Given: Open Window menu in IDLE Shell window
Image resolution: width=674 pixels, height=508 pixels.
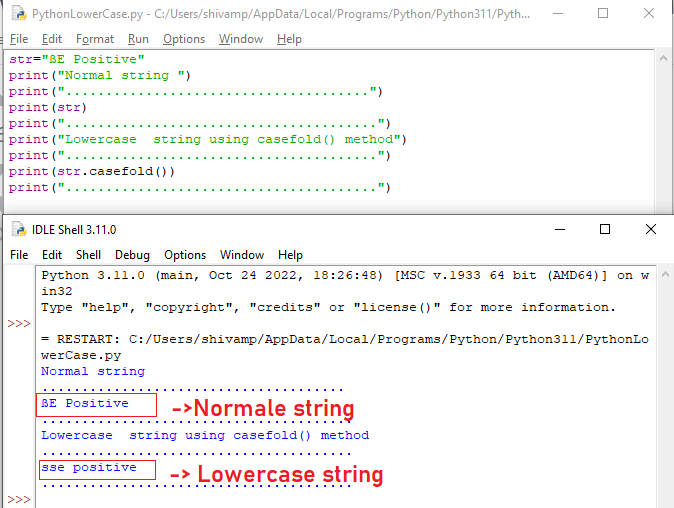Looking at the screenshot, I should [242, 255].
